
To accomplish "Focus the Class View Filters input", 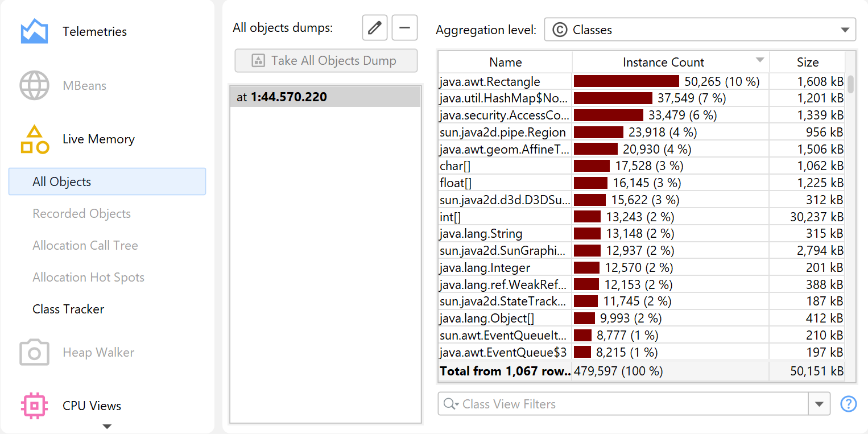I will (623, 404).
